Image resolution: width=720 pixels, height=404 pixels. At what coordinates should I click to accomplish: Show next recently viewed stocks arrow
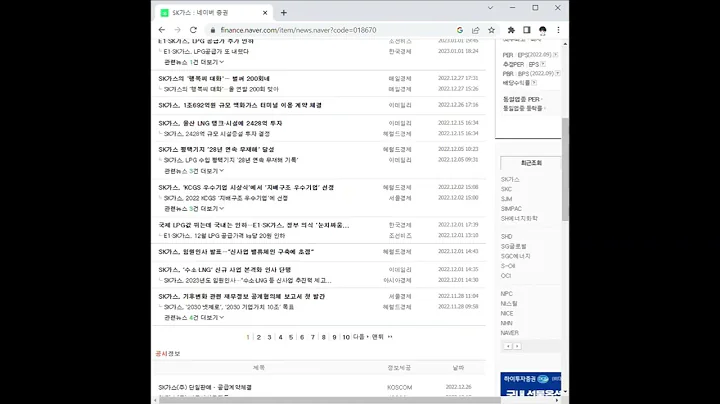517,346
